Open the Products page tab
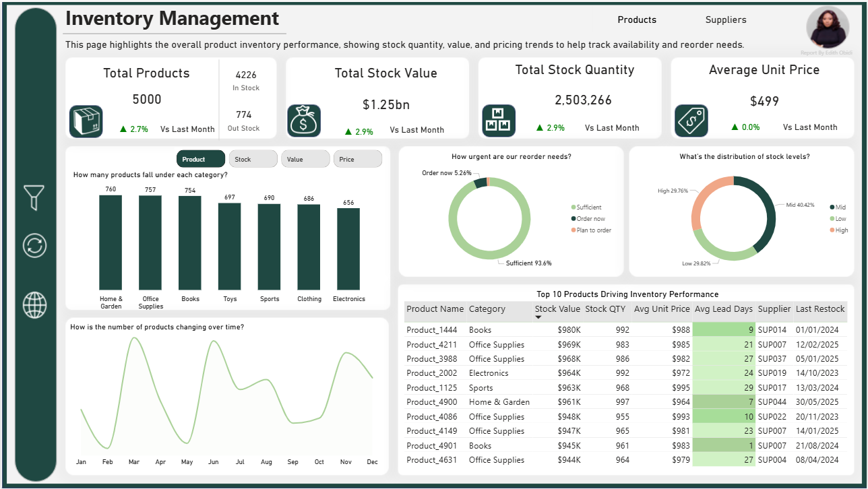 pos(637,20)
